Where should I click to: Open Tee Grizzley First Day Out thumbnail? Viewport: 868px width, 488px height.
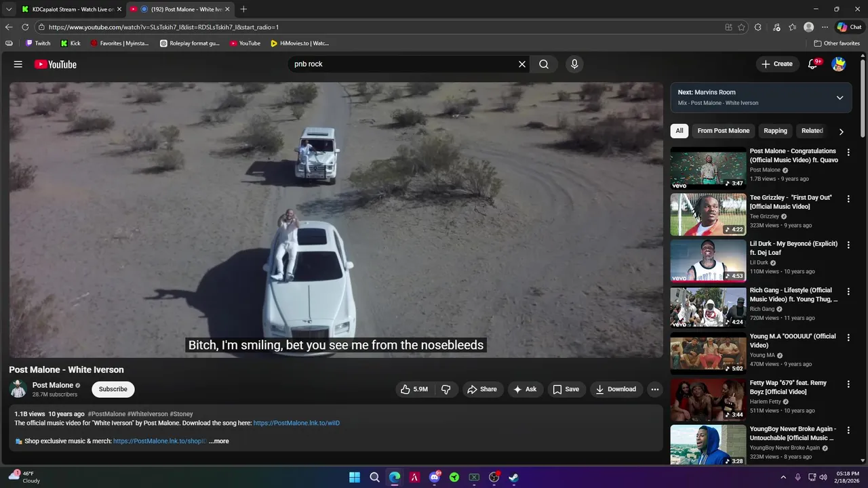click(708, 214)
